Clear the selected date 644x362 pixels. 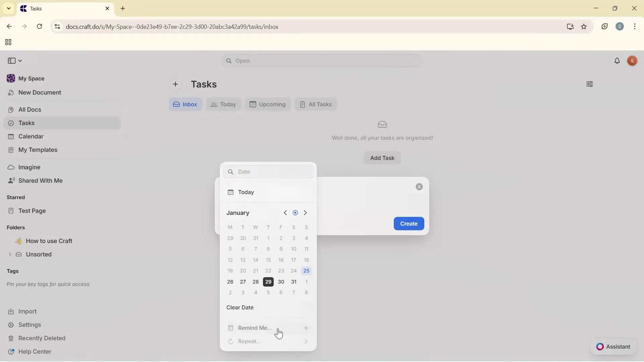tap(240, 307)
